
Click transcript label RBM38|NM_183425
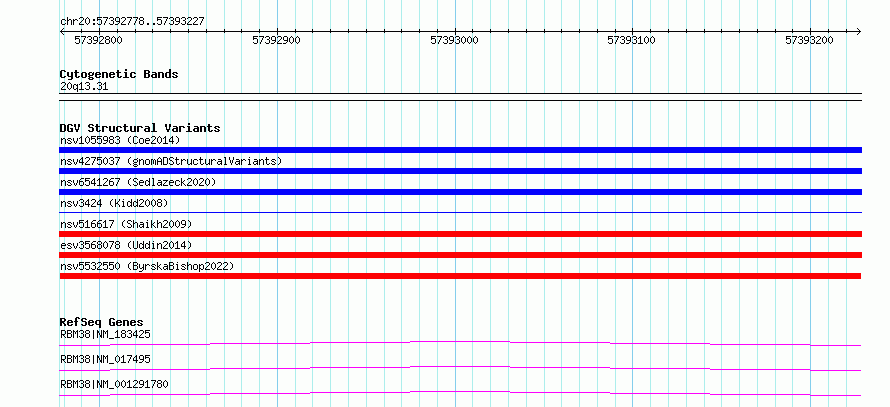(x=105, y=334)
